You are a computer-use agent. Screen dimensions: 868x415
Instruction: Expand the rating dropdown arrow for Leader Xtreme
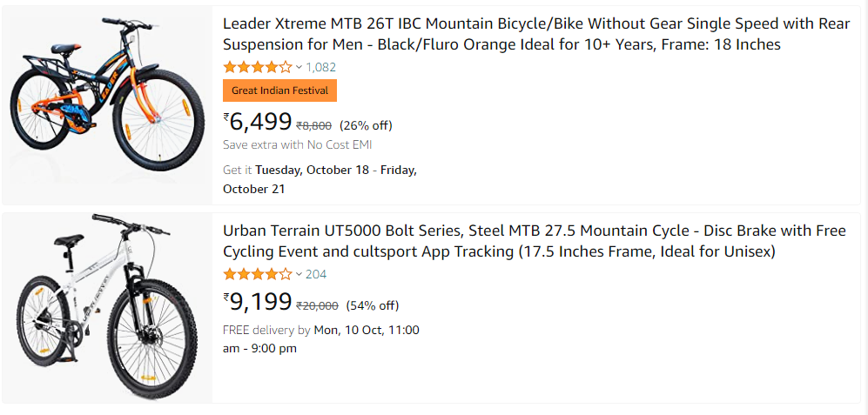[299, 67]
